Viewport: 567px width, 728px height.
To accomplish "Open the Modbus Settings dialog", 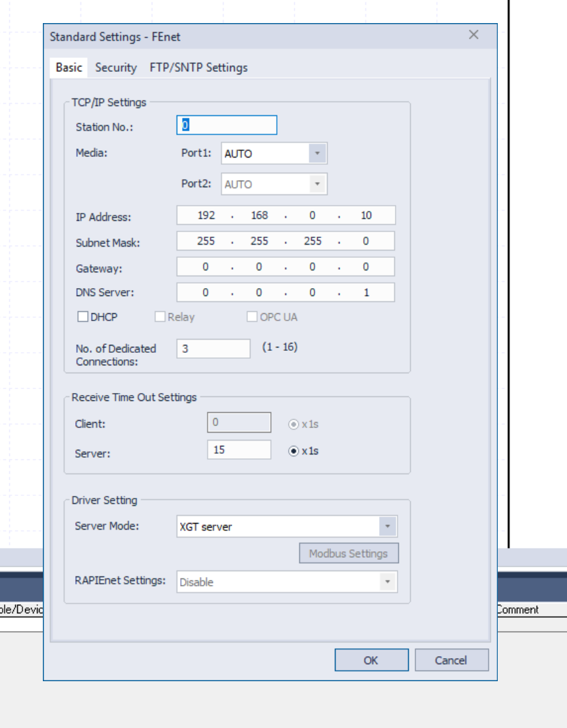I will click(x=349, y=553).
